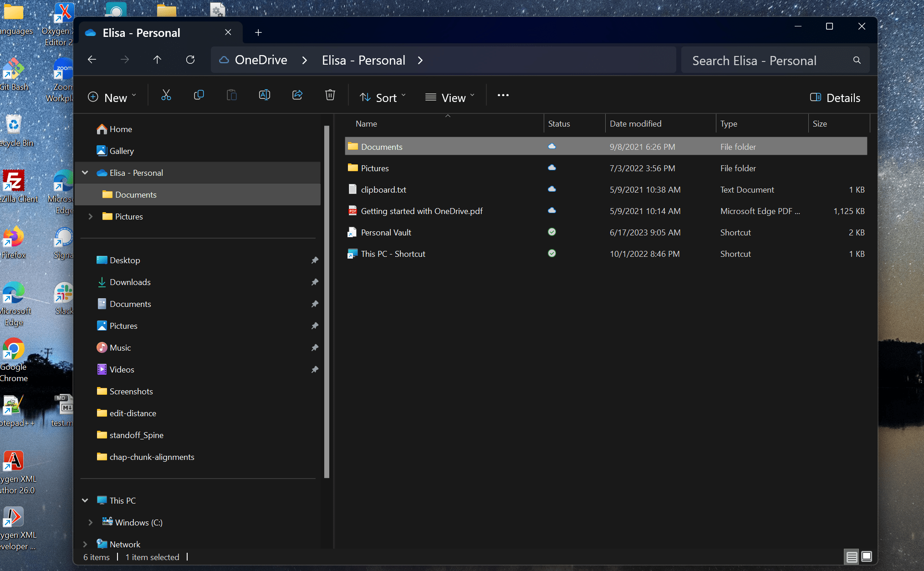Viewport: 924px width, 571px height.
Task: Open a new tab with plus button
Action: point(258,32)
